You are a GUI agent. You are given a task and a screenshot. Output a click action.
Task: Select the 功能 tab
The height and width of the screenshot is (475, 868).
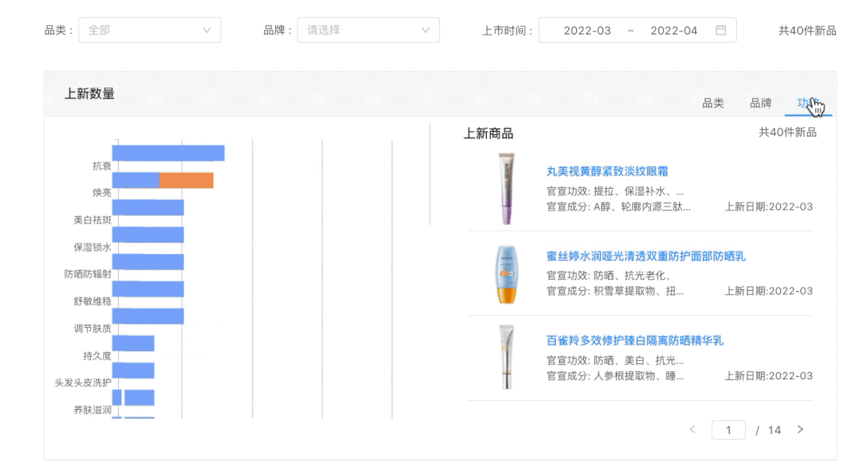pyautogui.click(x=807, y=103)
